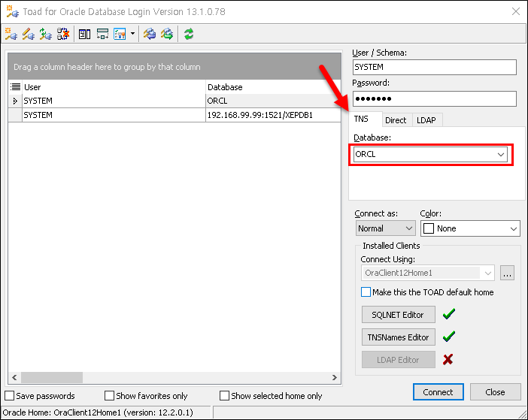The height and width of the screenshot is (420, 528).
Task: Open the SQLNET Editor
Action: pyautogui.click(x=398, y=314)
